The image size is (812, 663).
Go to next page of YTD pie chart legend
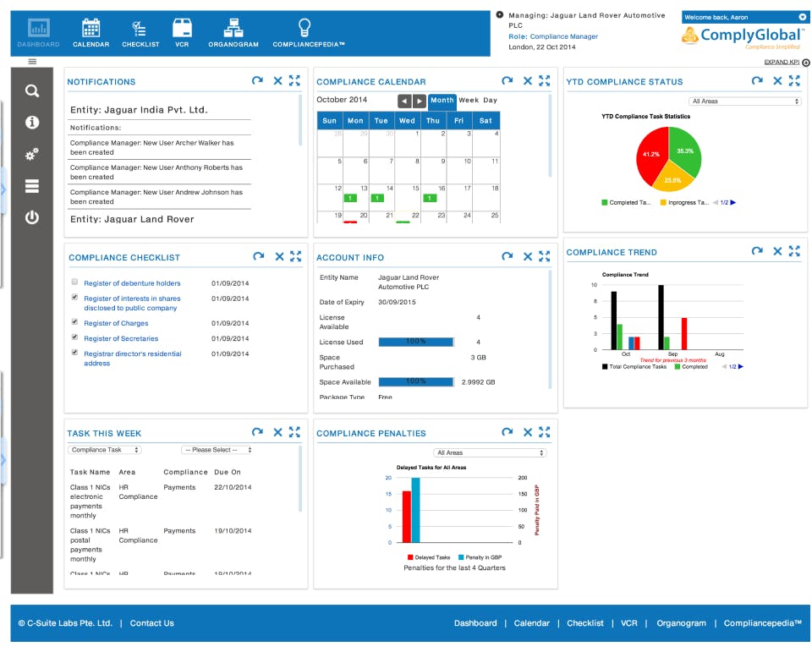pyautogui.click(x=733, y=203)
